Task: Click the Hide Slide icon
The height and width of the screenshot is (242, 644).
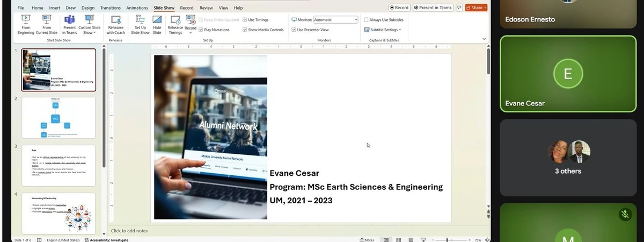Action: point(157,25)
